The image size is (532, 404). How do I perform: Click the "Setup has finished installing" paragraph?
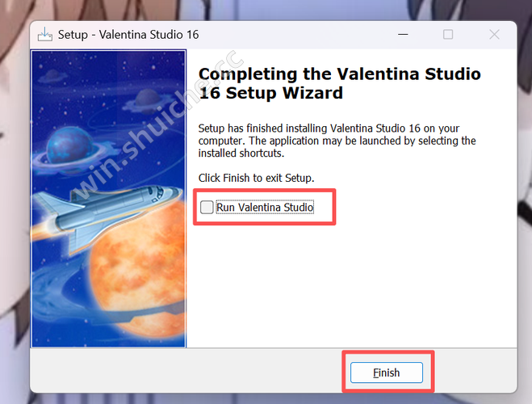tap(337, 141)
